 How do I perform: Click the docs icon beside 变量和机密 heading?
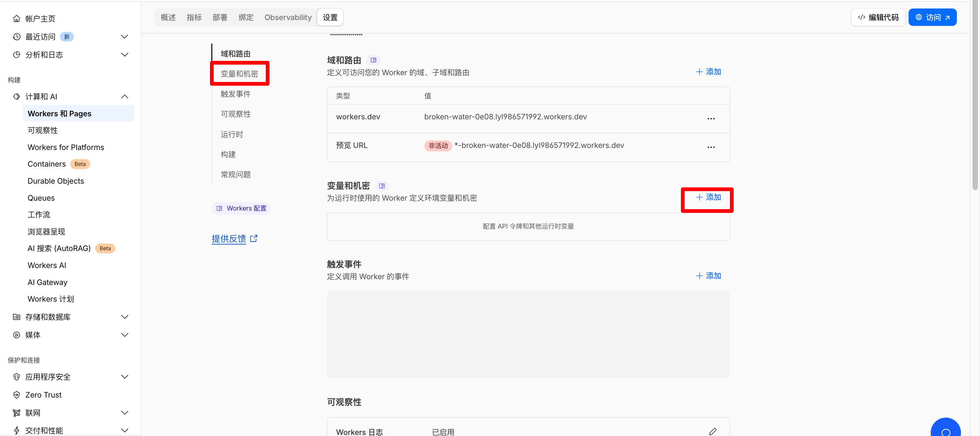[381, 186]
